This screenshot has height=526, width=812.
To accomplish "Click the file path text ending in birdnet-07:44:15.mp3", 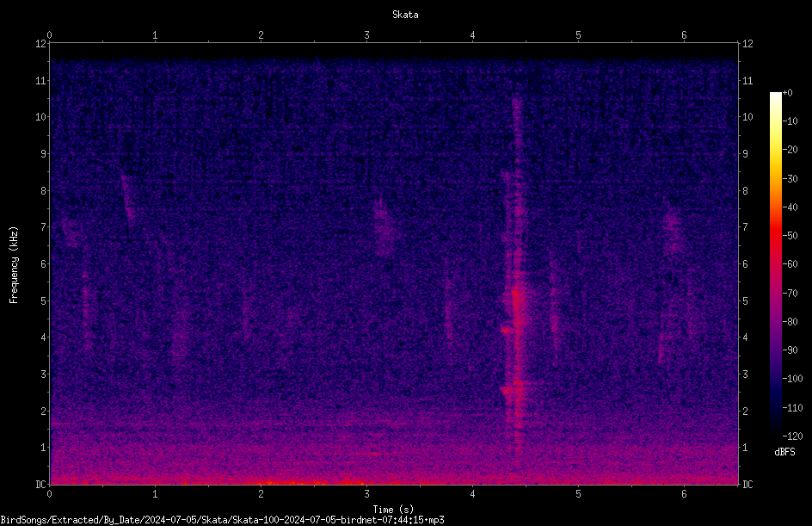I will click(222, 520).
